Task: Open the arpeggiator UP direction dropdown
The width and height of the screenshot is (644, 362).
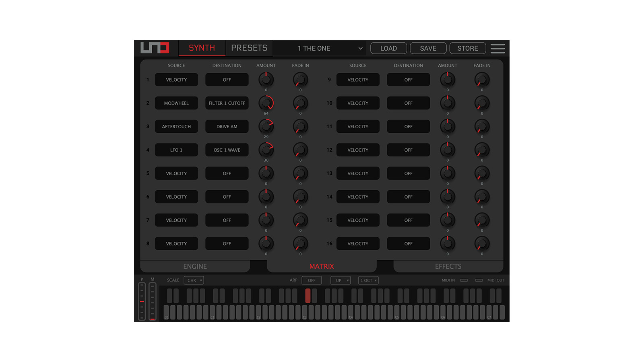Action: (341, 280)
